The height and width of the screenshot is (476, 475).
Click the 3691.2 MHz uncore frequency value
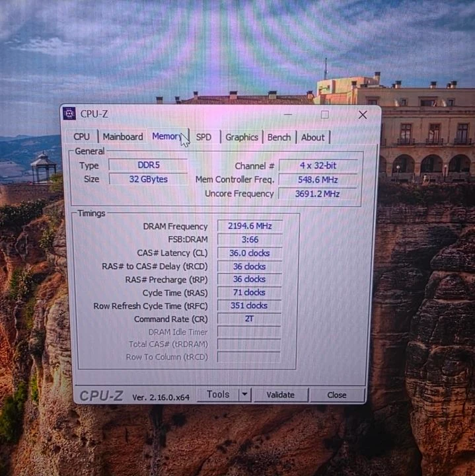tap(317, 194)
